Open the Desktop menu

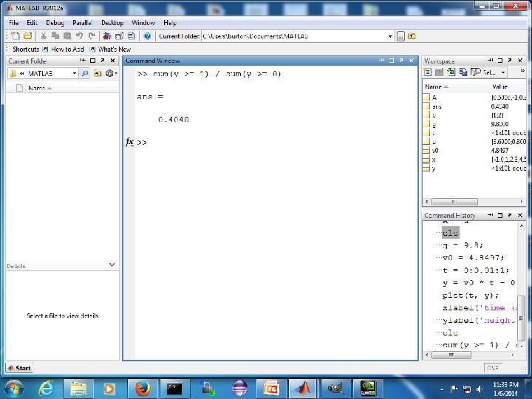(112, 23)
